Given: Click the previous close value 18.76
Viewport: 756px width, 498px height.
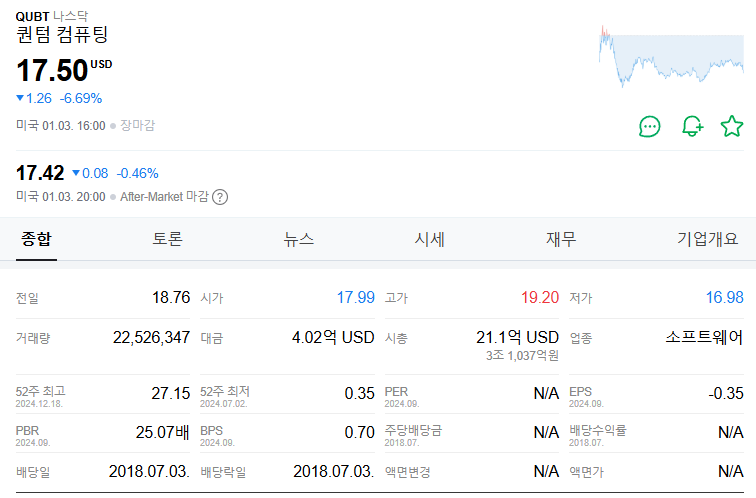Looking at the screenshot, I should [x=171, y=297].
